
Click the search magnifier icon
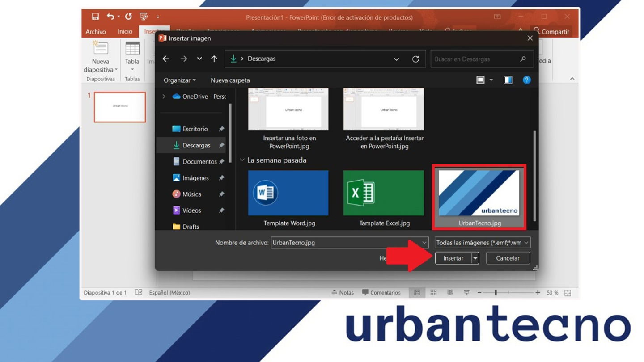[523, 59]
